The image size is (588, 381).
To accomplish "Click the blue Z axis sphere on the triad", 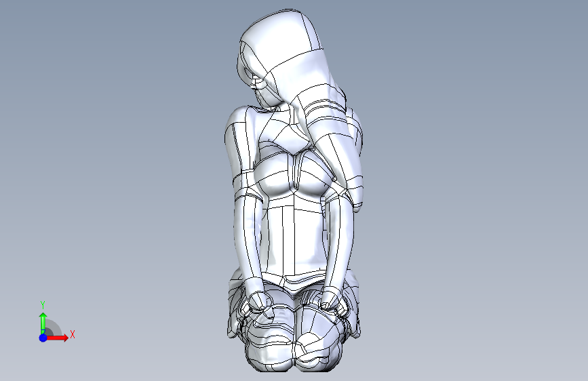I will point(43,338).
